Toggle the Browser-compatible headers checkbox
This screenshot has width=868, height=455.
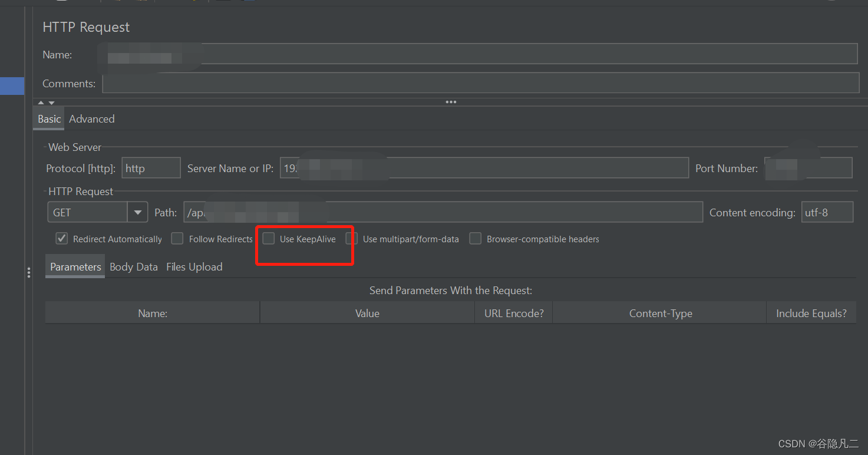(476, 238)
